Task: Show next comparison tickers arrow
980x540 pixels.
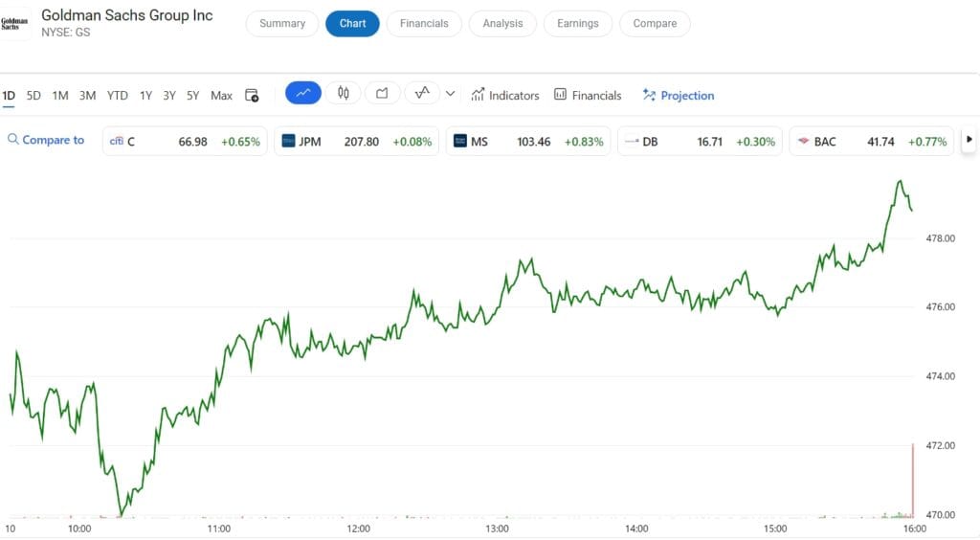Action: point(969,140)
